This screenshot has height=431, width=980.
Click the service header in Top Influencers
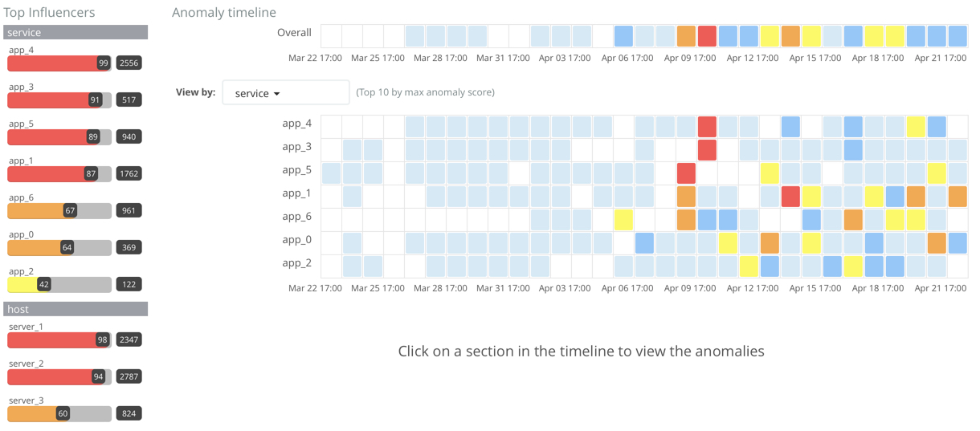76,33
